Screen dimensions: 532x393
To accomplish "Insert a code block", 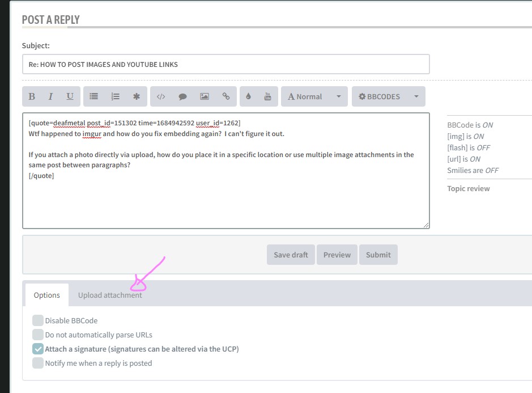I will click(161, 96).
